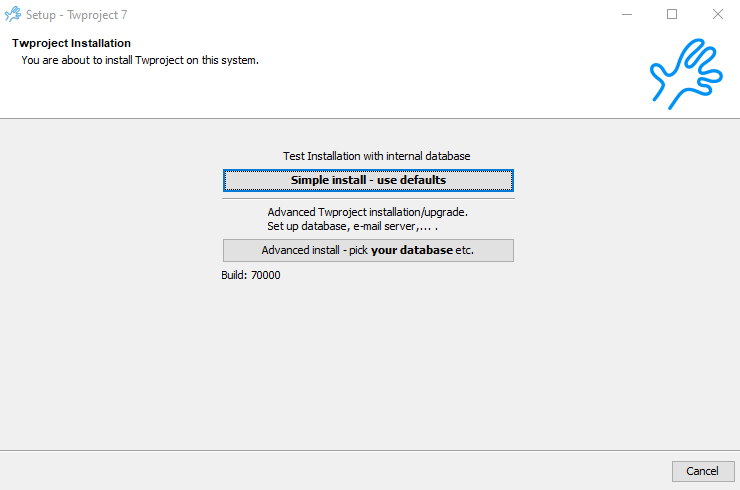Click the setup icon in title bar

[x=13, y=15]
